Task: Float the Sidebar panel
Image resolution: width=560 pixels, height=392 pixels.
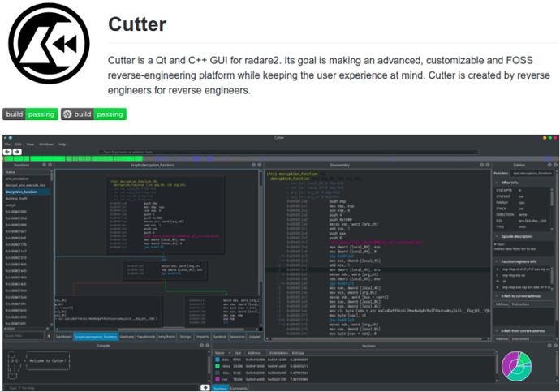Action: pyautogui.click(x=549, y=165)
